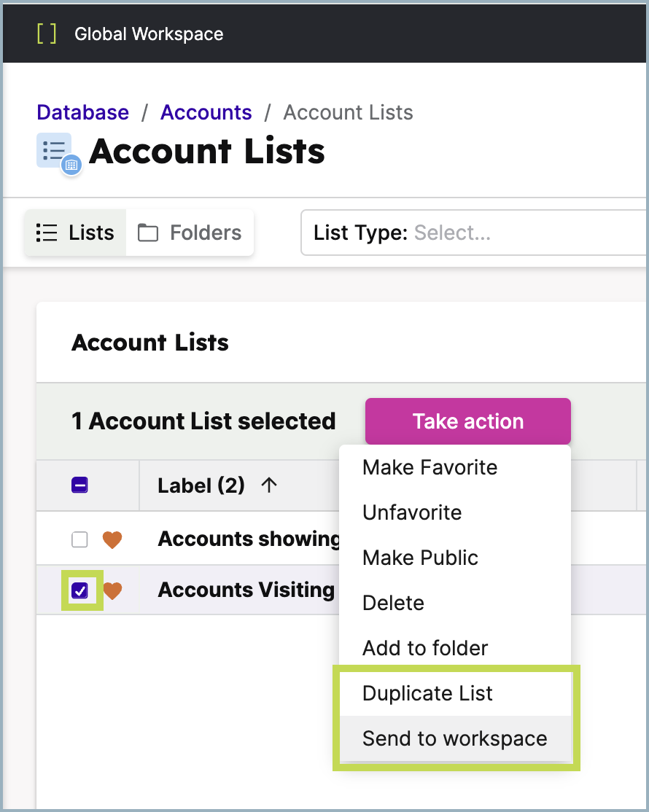
Task: Switch to the Folders tab
Action: click(190, 233)
